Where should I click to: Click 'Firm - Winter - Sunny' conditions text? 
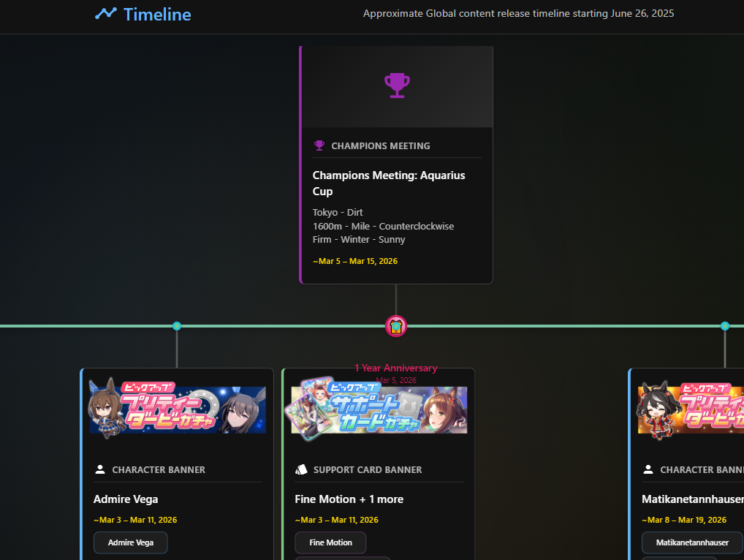pyautogui.click(x=359, y=239)
